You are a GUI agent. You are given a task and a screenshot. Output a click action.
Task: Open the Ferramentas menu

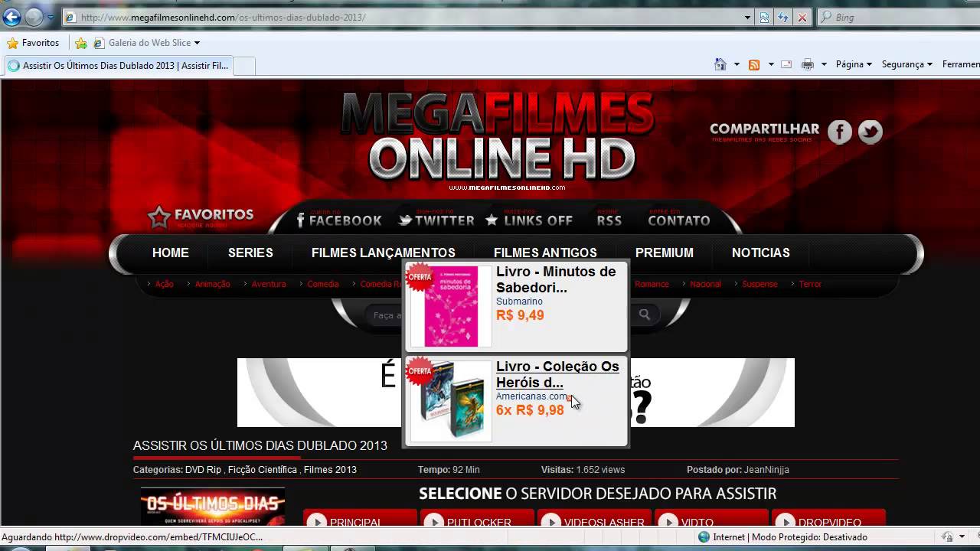960,64
